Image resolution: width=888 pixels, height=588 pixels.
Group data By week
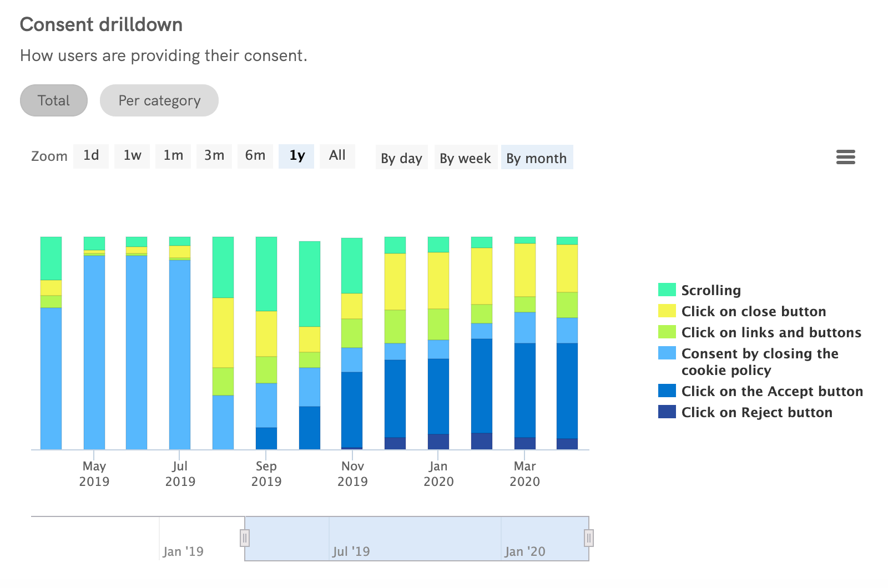[x=466, y=158]
